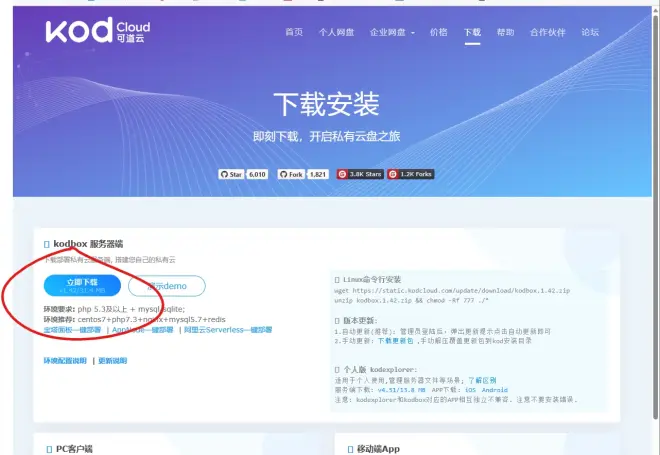660x455 pixels.
Task: Open GitHub star count 6,010
Action: (257, 174)
